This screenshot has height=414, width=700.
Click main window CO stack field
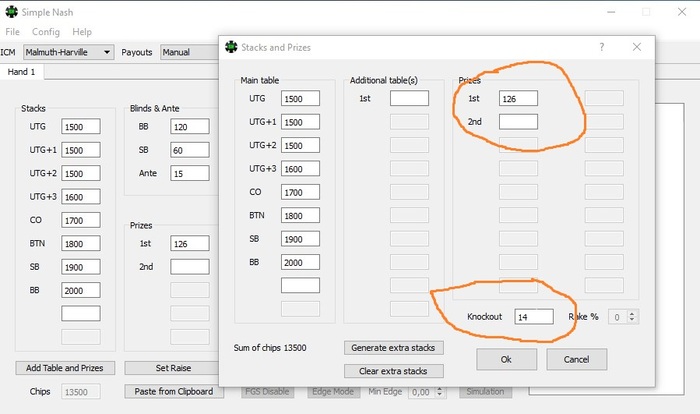81,220
